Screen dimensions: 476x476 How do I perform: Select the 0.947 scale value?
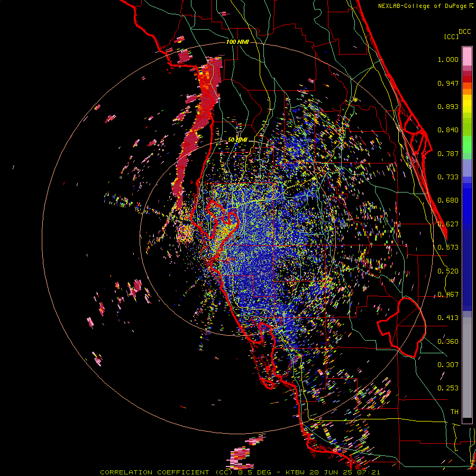point(448,83)
